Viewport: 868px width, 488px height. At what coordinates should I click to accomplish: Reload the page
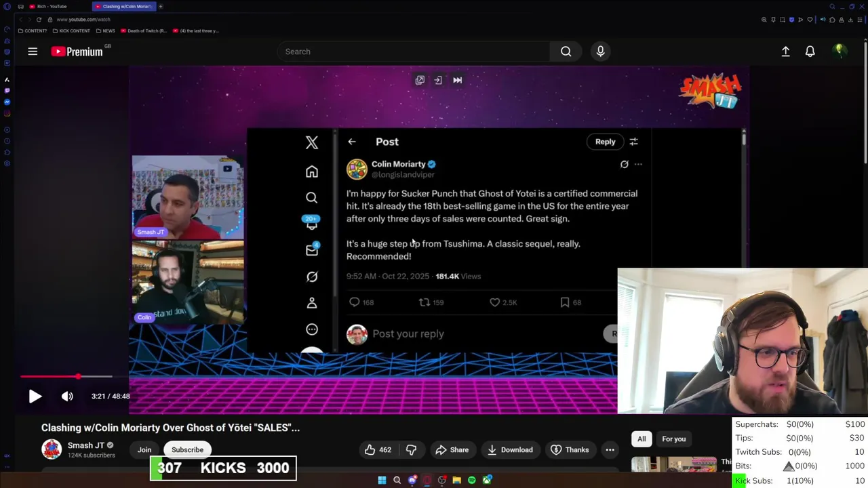[x=39, y=20]
